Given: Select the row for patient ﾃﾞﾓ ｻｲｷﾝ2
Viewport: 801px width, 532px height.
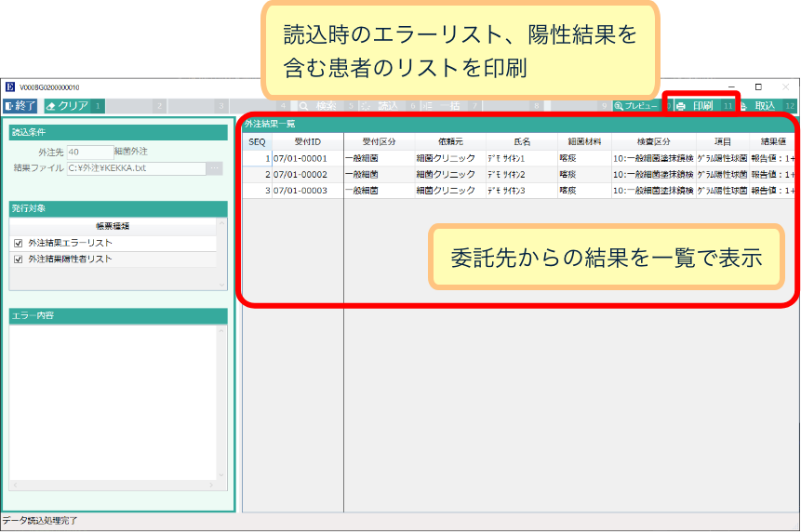Looking at the screenshot, I should point(519,175).
